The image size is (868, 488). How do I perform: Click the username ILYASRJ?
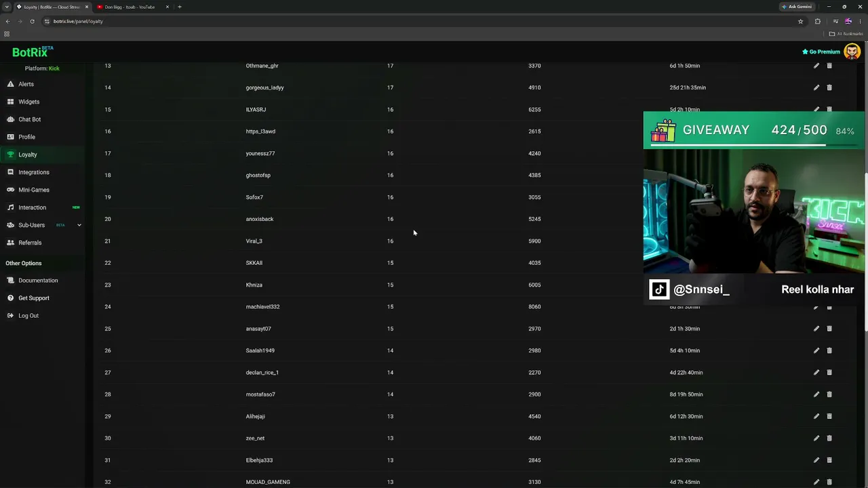tap(256, 110)
